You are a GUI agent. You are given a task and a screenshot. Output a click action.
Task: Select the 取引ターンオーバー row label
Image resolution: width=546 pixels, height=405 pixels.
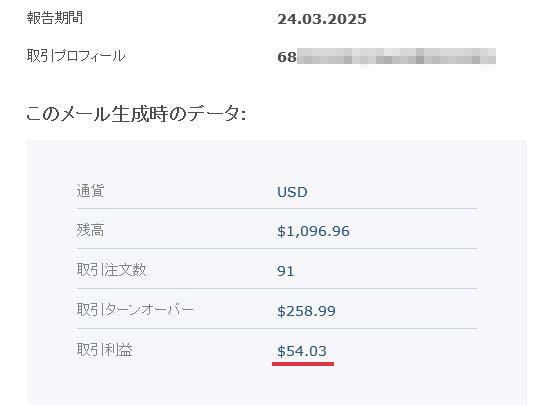coord(135,309)
